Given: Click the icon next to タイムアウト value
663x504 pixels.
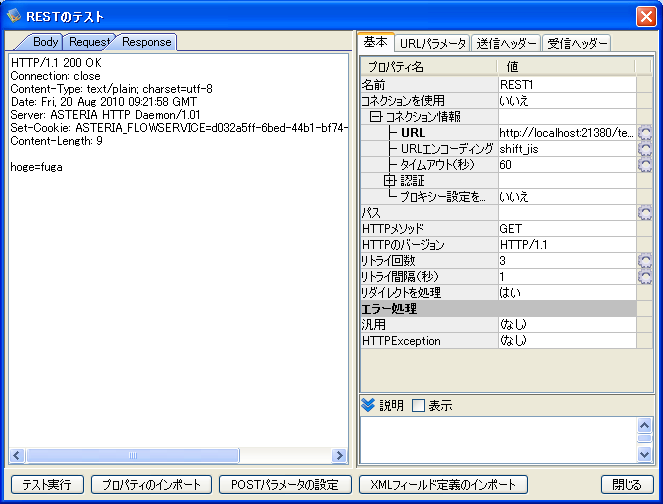Looking at the screenshot, I should [645, 165].
